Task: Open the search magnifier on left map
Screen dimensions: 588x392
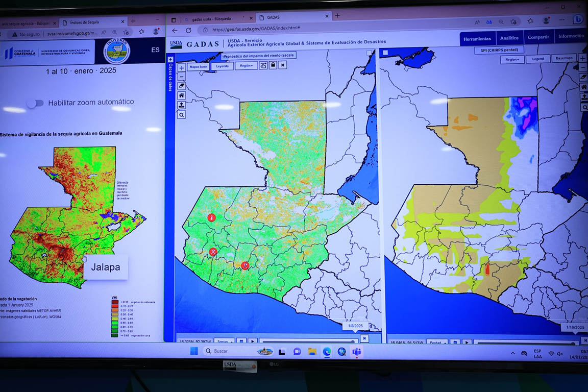Action: click(181, 115)
